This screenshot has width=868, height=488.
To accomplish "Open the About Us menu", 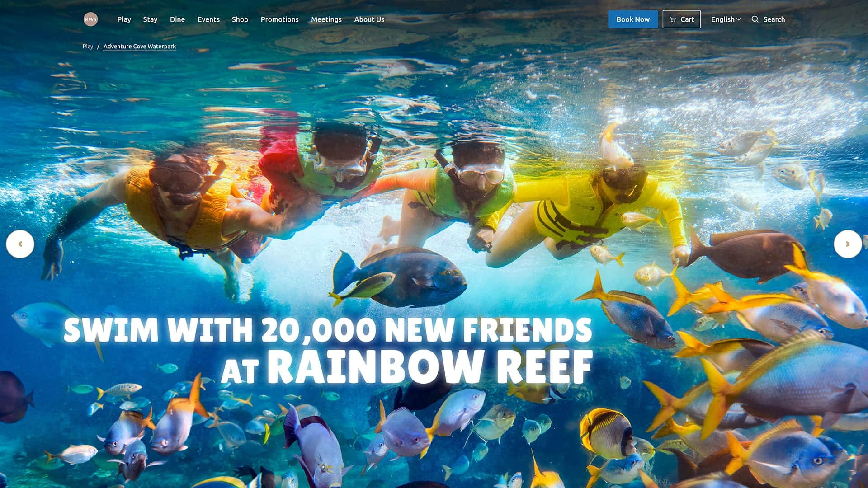I will pos(369,19).
